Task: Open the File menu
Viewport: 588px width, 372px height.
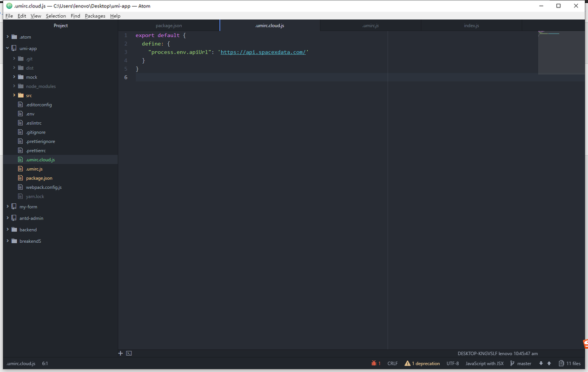Action: [9, 16]
